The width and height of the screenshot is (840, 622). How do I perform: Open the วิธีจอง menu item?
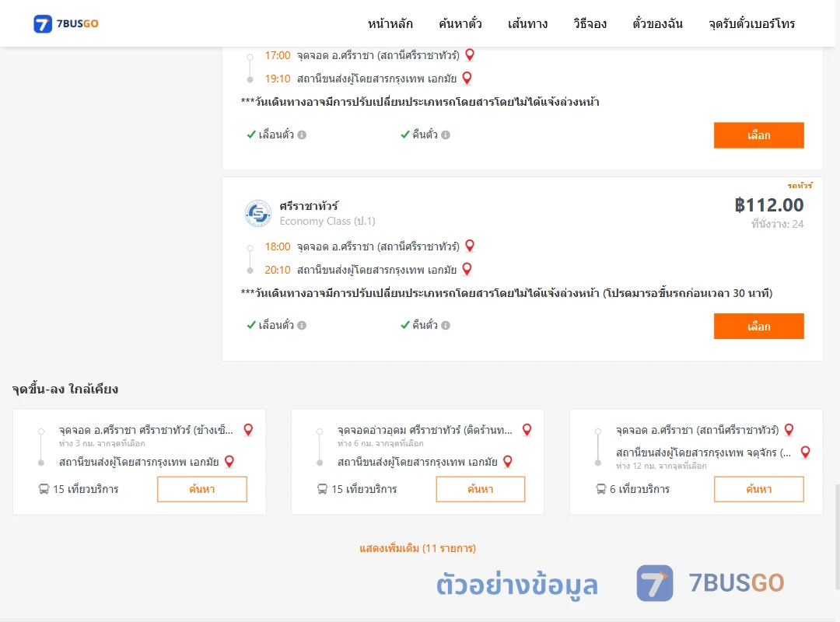pos(590,23)
